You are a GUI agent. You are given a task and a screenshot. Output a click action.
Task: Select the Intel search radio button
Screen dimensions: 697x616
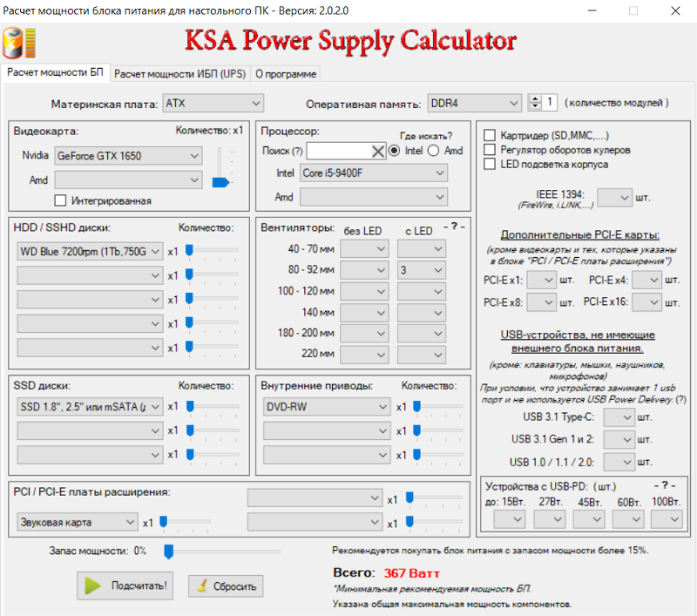[x=394, y=151]
